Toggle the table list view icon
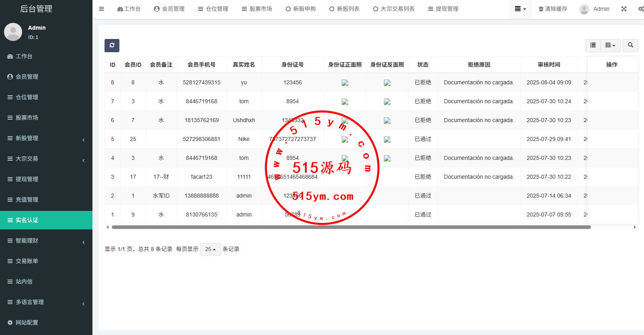644x335 pixels. click(x=593, y=45)
